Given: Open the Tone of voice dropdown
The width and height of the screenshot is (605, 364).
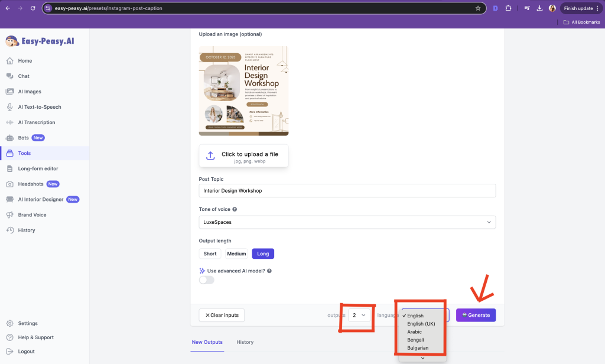Looking at the screenshot, I should point(347,222).
